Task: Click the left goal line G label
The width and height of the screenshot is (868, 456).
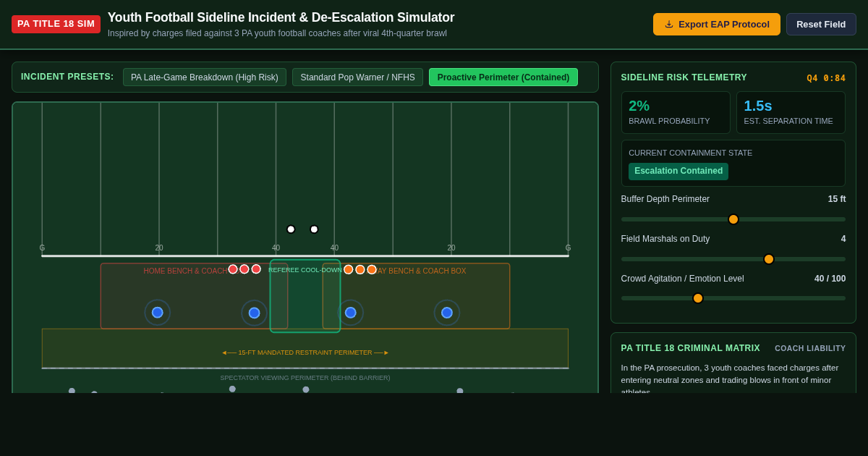Action: pyautogui.click(x=42, y=248)
